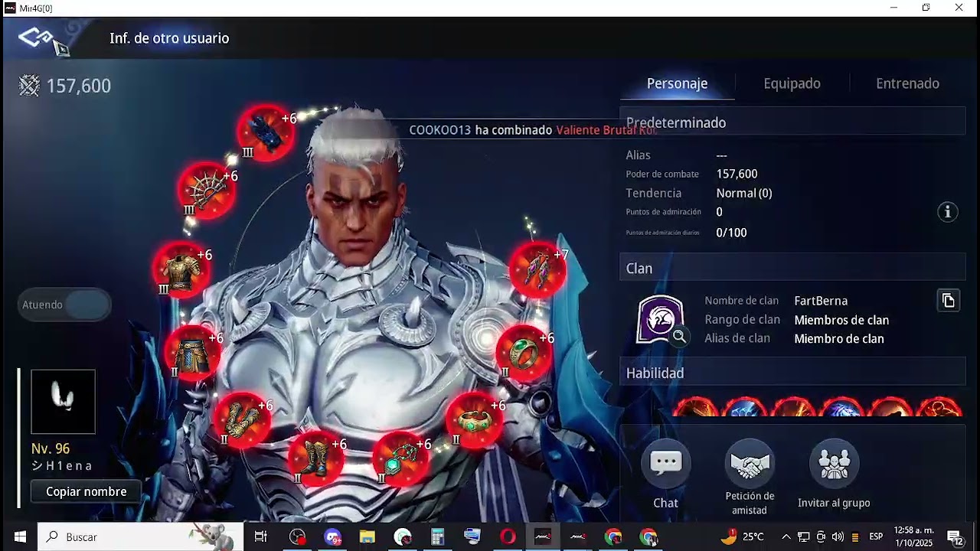Click the Rango de clan value Miembros de clan
The image size is (980, 551).
click(x=841, y=320)
